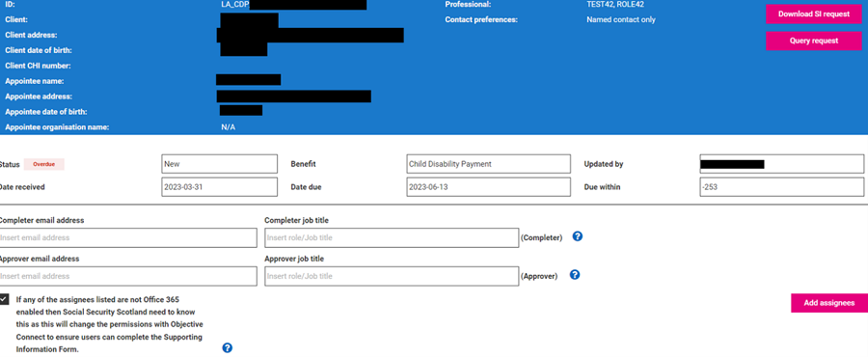
Task: Click the 'Date due' label
Action: coord(306,187)
